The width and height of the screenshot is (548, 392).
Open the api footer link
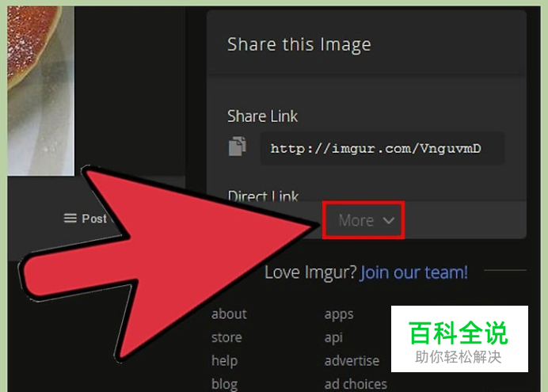pos(333,338)
